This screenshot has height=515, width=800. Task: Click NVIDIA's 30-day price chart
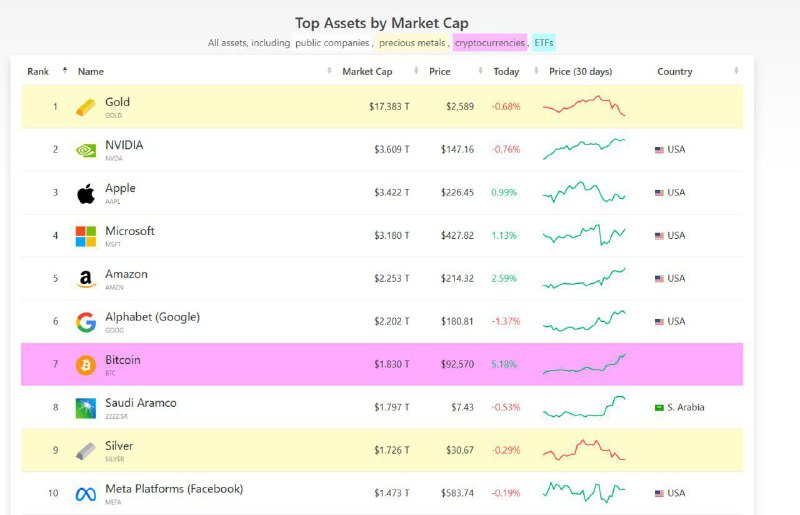tap(584, 149)
